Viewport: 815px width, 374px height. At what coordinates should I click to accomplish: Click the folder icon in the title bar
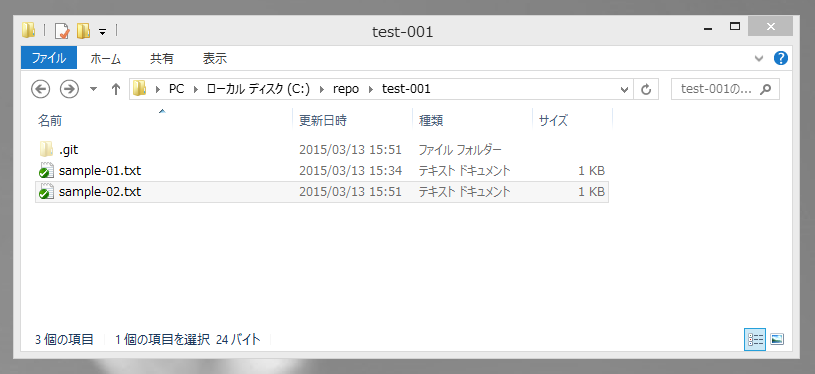[28, 31]
